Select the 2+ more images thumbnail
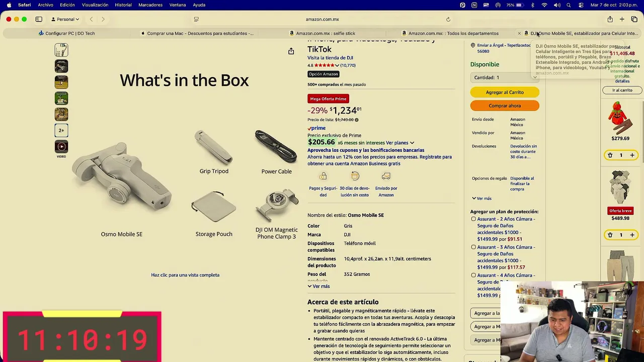The width and height of the screenshot is (644, 362). coord(61,130)
